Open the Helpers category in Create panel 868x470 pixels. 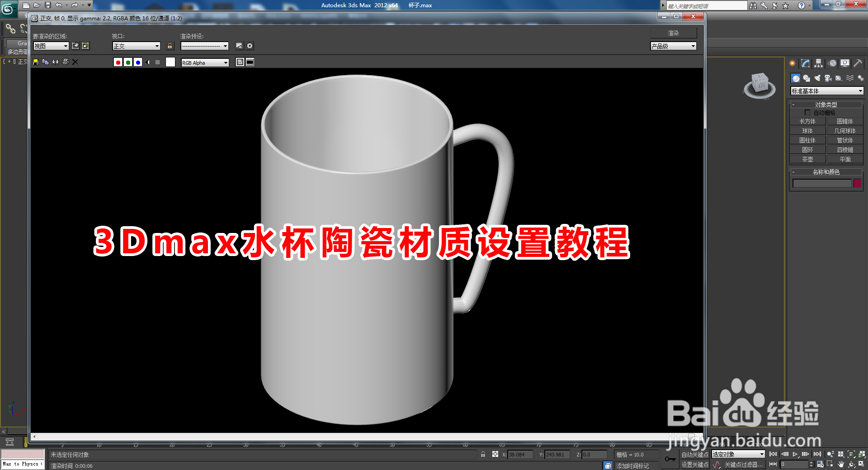pos(838,78)
